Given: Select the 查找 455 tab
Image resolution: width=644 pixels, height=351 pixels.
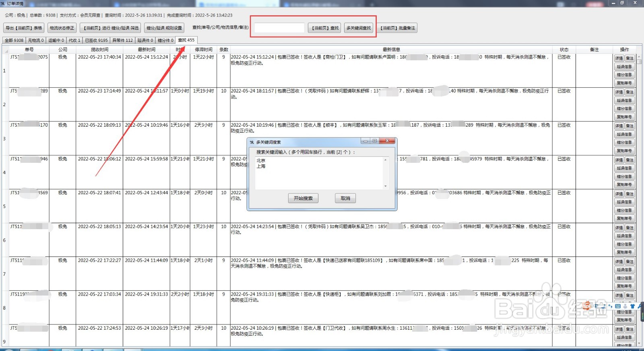Looking at the screenshot, I should point(186,40).
